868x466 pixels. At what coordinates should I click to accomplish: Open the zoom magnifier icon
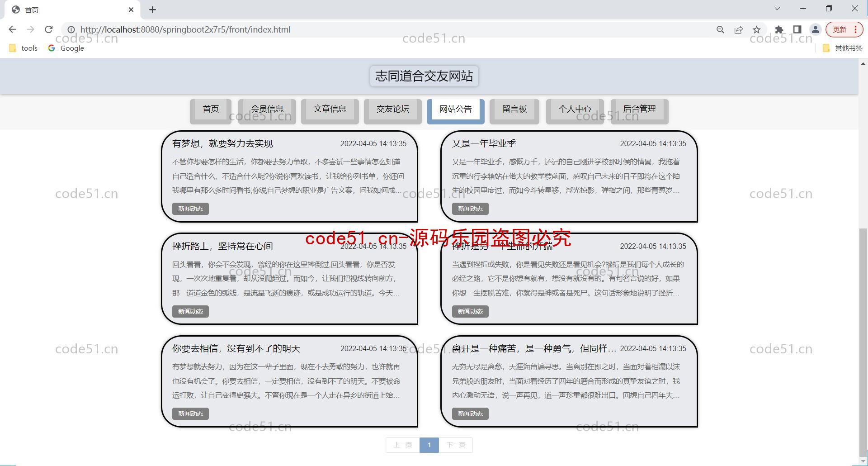tap(720, 29)
